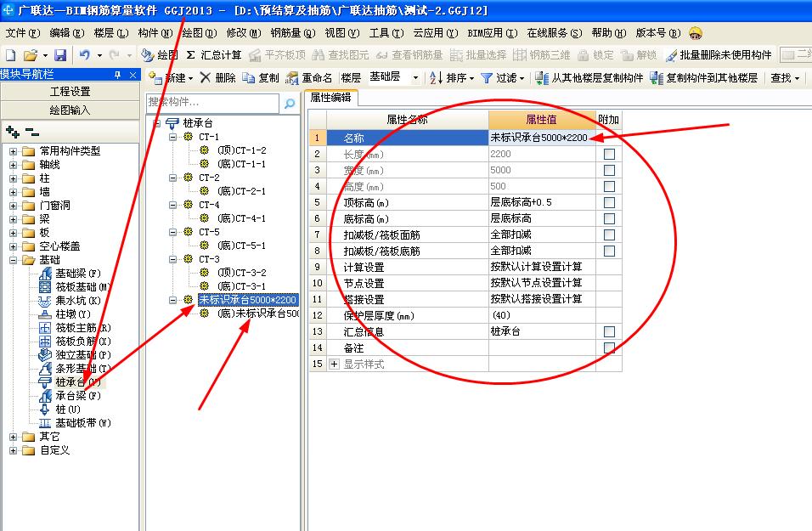Collapse the 基础 folder
The image size is (812, 531).
coord(14,260)
